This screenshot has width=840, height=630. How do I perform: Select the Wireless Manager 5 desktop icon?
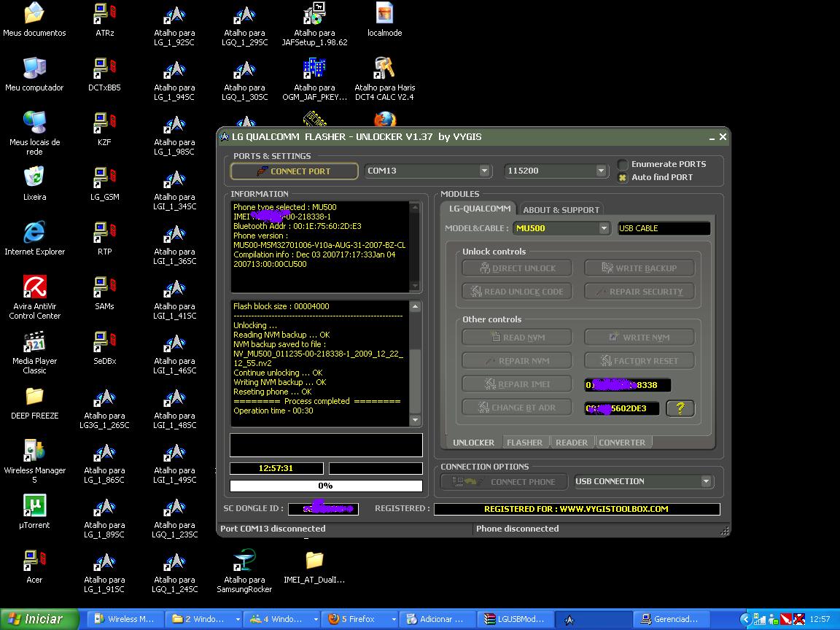34,462
